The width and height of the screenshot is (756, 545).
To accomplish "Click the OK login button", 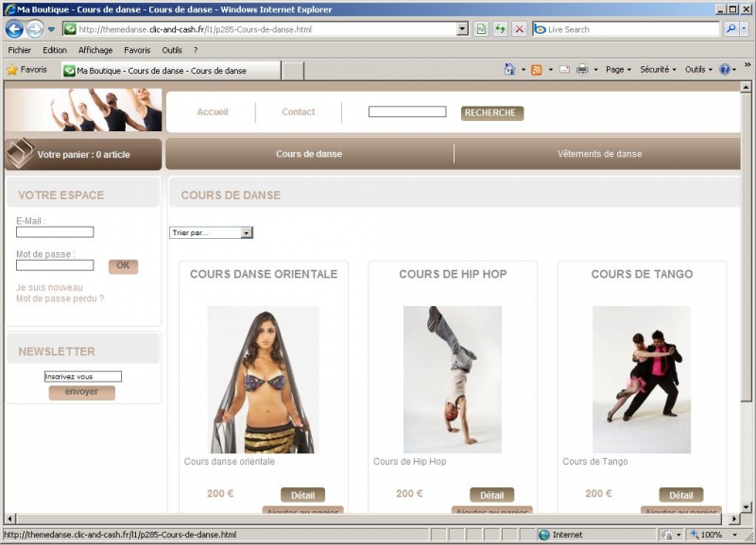I will [x=123, y=266].
